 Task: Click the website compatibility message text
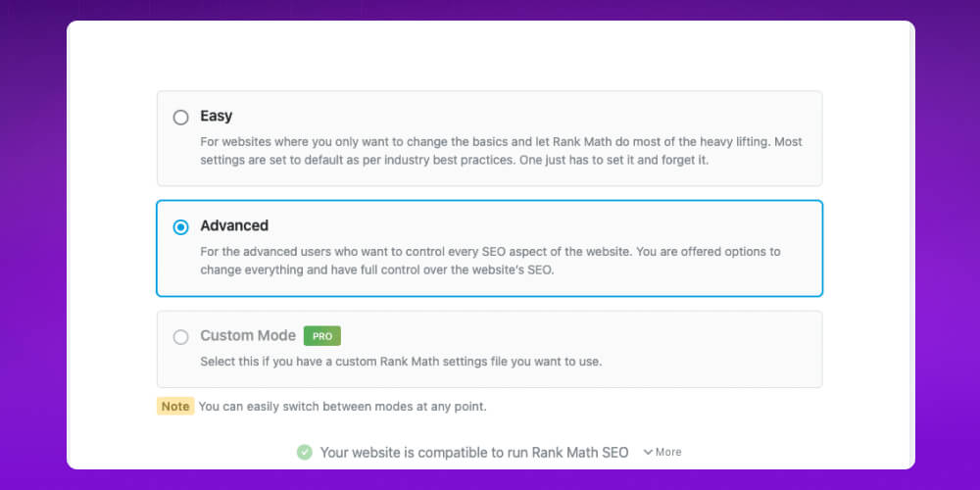(x=474, y=453)
